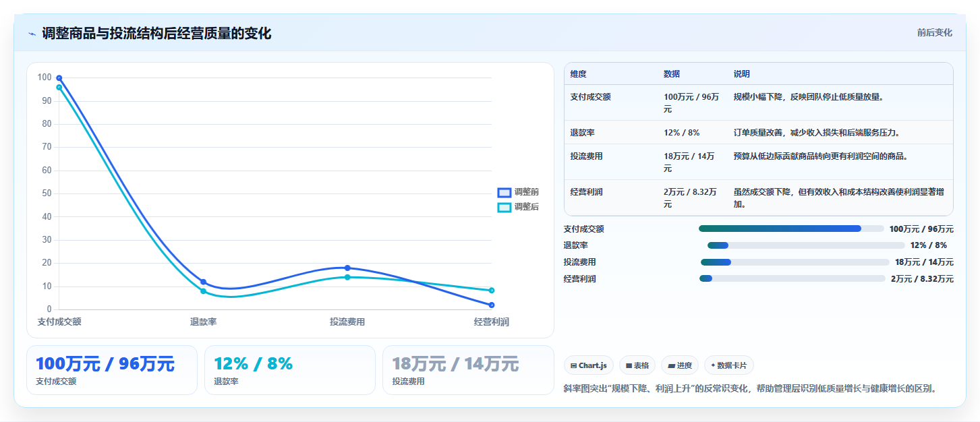This screenshot has height=422, width=980.
Task: Click the table cell 12% / 8%
Action: coord(682,133)
